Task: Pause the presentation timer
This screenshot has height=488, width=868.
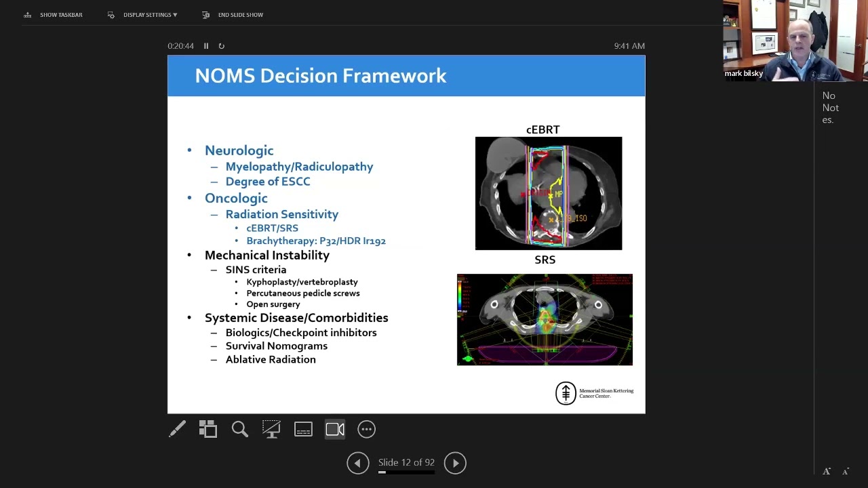Action: (206, 46)
